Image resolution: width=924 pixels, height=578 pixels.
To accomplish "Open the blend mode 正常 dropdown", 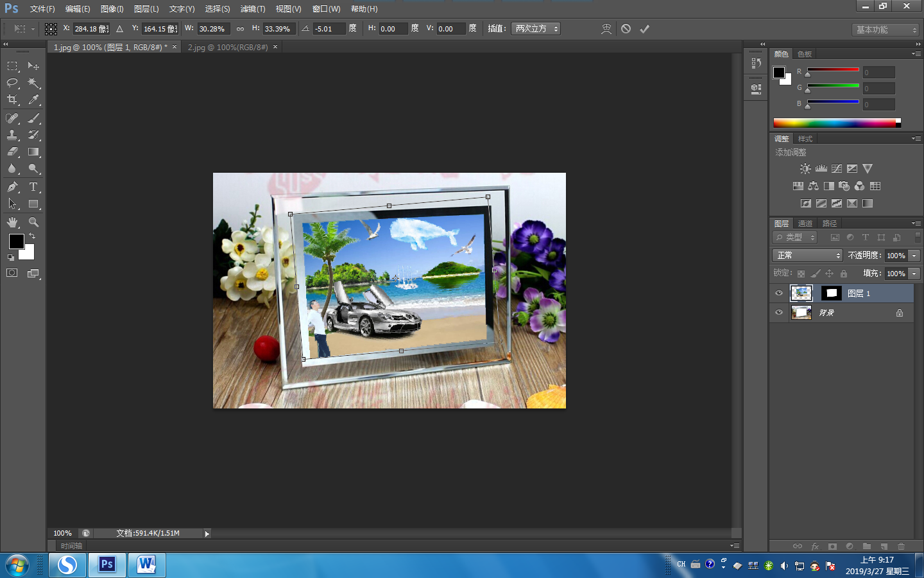I will [x=807, y=256].
